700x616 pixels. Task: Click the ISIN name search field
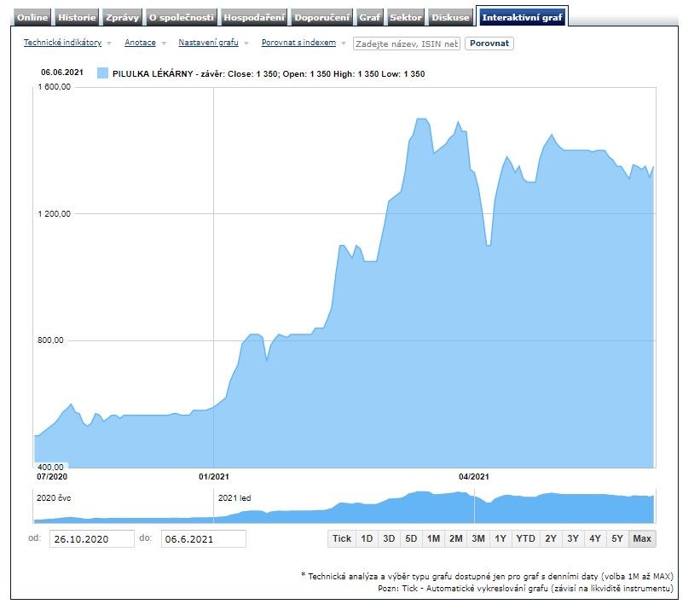coord(406,44)
